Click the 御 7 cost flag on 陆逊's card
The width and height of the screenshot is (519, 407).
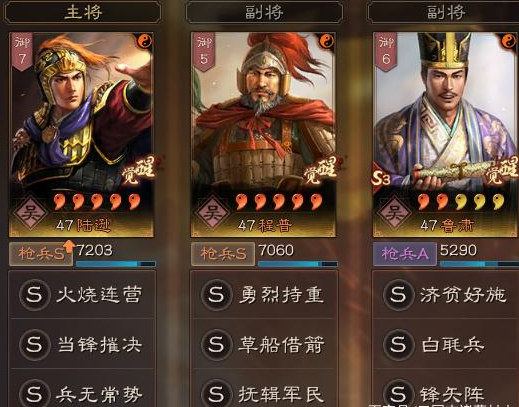(22, 51)
